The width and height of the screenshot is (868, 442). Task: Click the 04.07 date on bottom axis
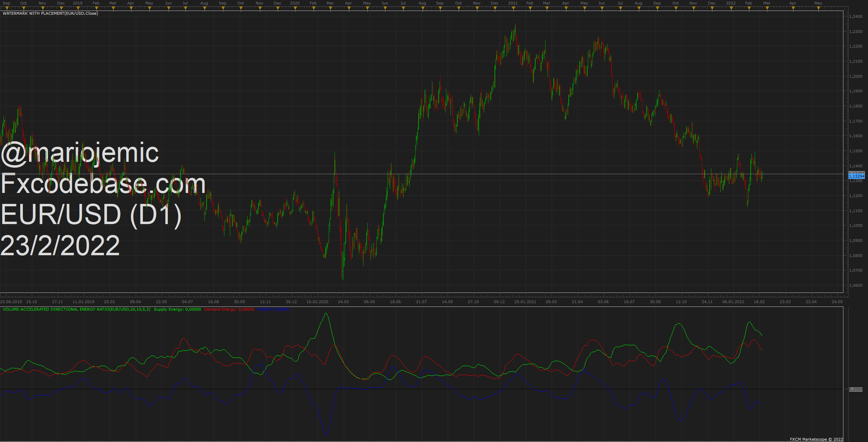point(187,302)
